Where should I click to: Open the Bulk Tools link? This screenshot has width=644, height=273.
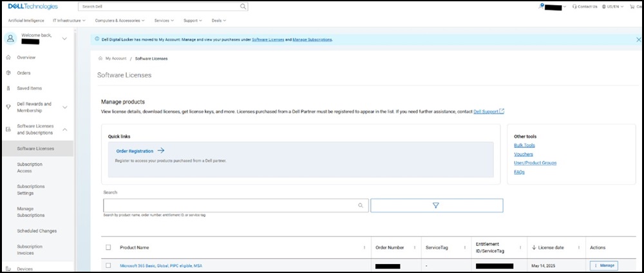click(x=524, y=146)
